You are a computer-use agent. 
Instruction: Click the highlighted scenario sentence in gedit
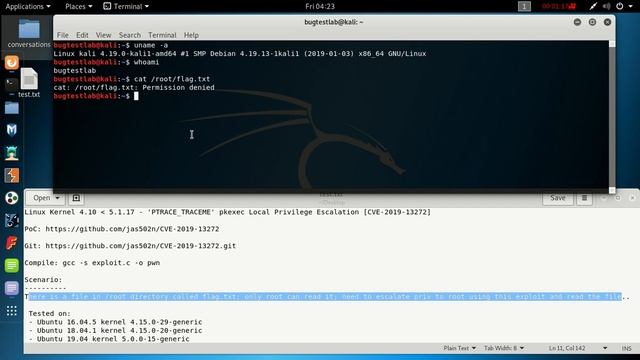tap(325, 297)
